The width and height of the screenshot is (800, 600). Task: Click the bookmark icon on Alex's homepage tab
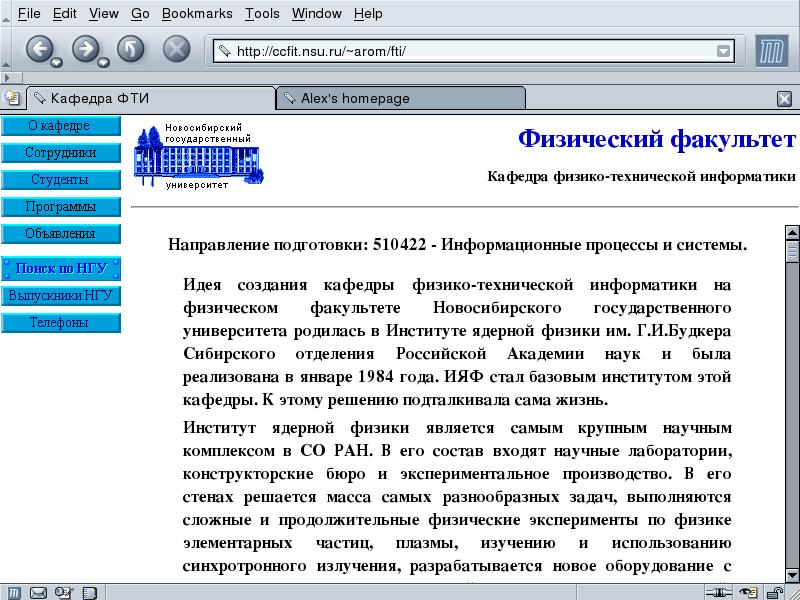pos(289,97)
